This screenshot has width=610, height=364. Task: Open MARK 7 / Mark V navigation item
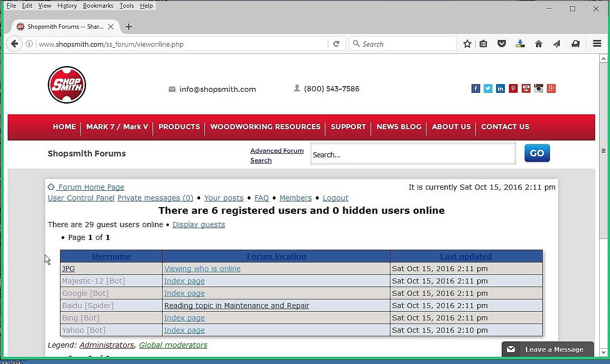[x=117, y=127]
